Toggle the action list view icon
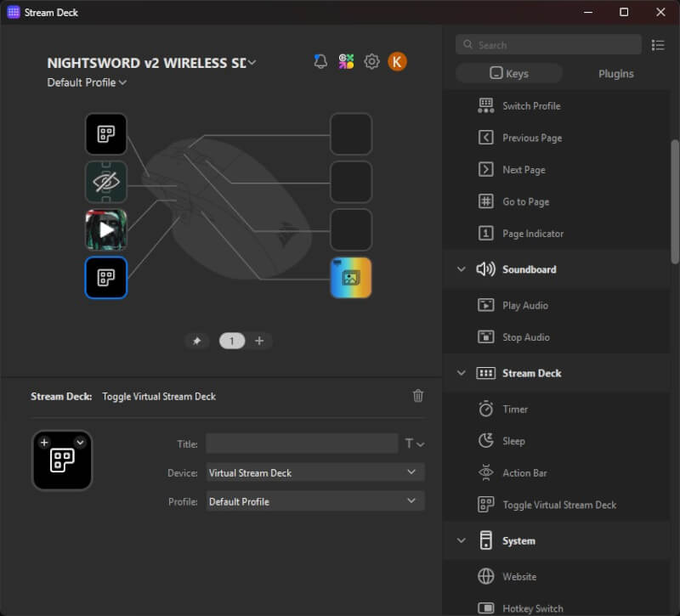 coord(658,45)
